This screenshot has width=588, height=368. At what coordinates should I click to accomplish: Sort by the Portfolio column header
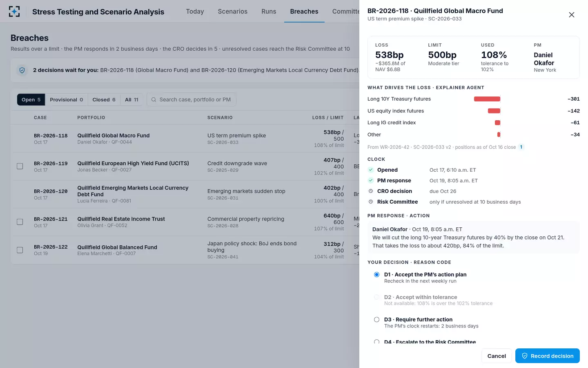click(x=91, y=118)
